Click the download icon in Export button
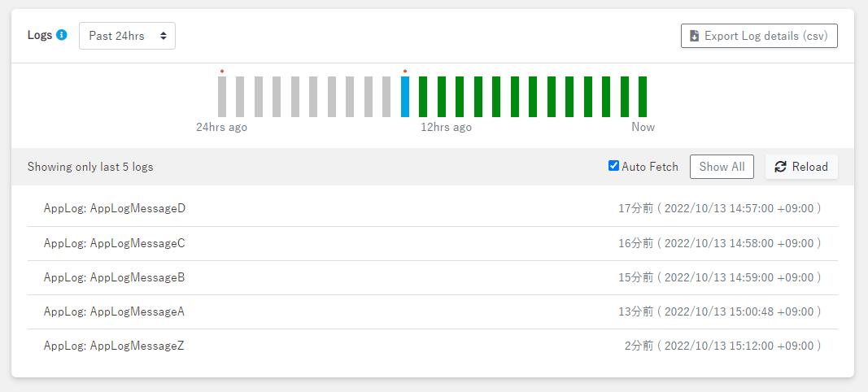The image size is (868, 392). point(694,36)
